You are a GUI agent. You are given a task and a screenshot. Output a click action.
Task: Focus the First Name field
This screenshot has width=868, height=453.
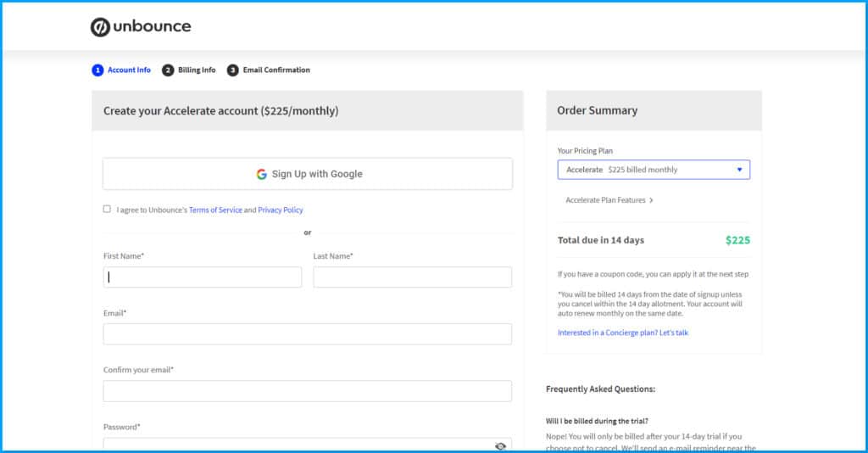pos(203,277)
